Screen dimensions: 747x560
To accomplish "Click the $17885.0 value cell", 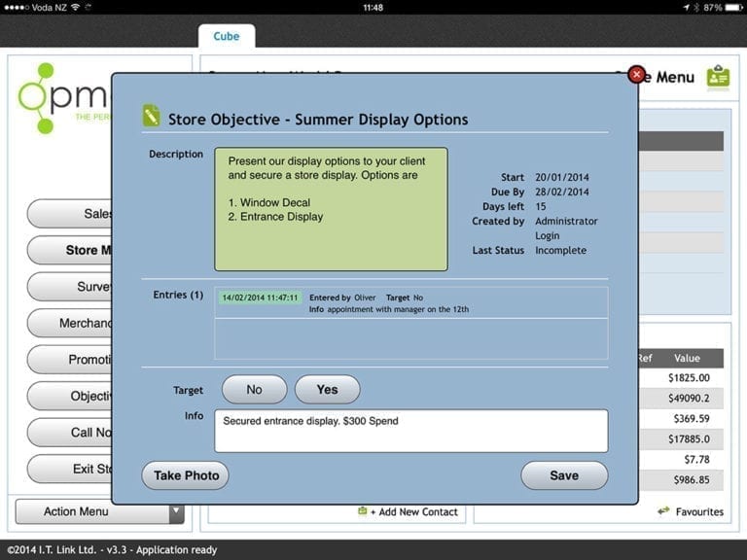I will (x=689, y=439).
